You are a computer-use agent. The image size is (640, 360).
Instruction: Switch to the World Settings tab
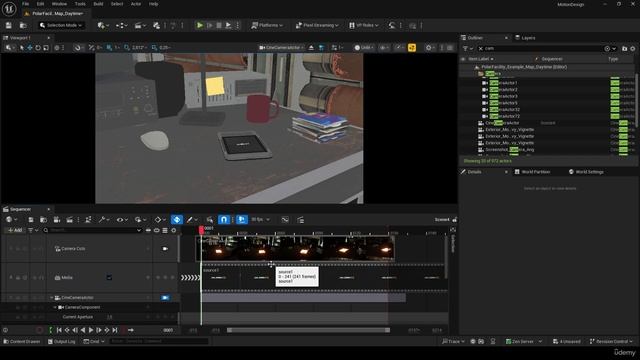586,172
